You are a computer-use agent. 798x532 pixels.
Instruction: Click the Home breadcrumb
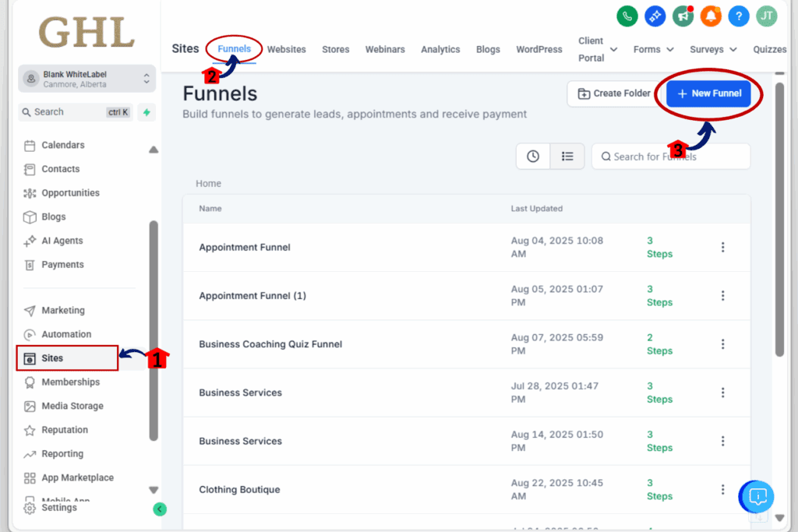click(208, 184)
